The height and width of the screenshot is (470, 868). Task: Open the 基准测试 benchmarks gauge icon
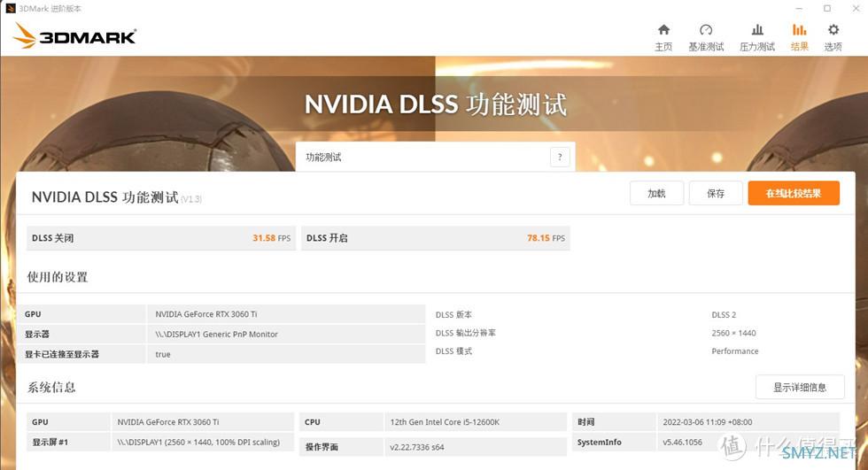[706, 30]
